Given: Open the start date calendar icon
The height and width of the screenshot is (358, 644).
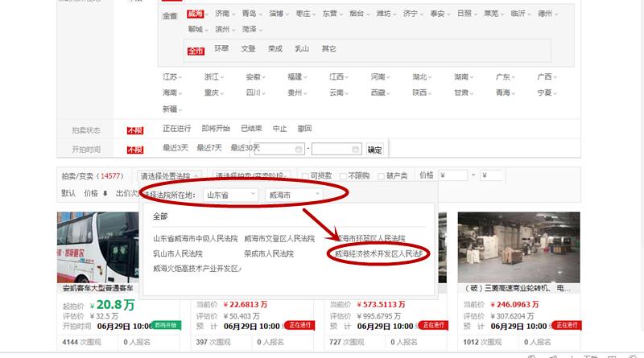Looking at the screenshot, I should click(x=299, y=150).
